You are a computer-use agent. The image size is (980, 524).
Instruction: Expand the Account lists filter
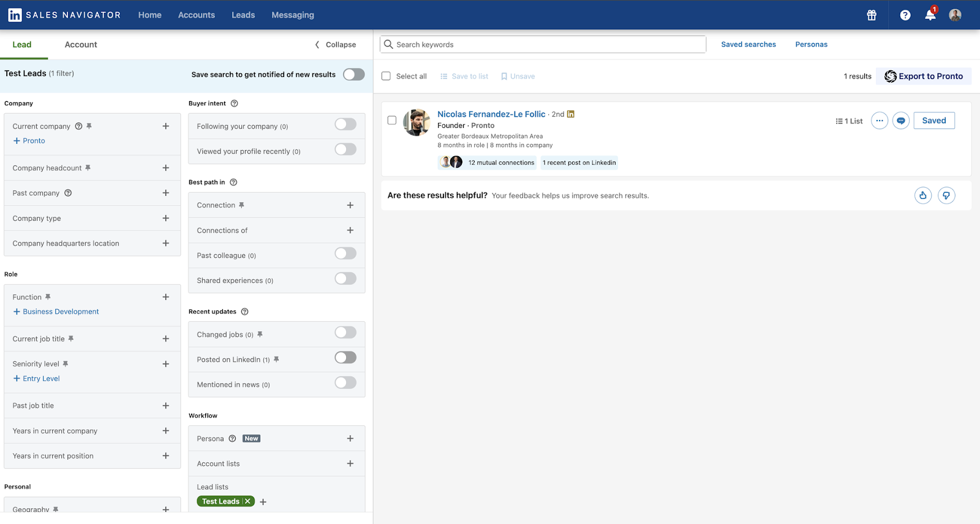click(350, 463)
